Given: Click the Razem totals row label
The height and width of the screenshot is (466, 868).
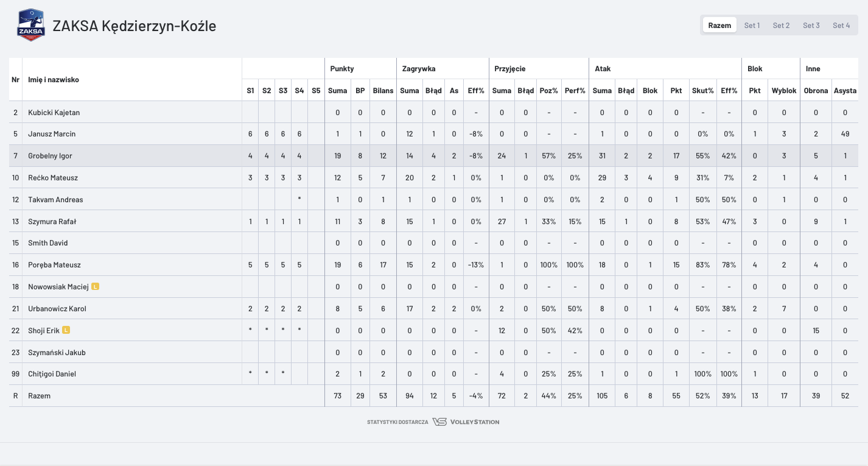Looking at the screenshot, I should [39, 396].
